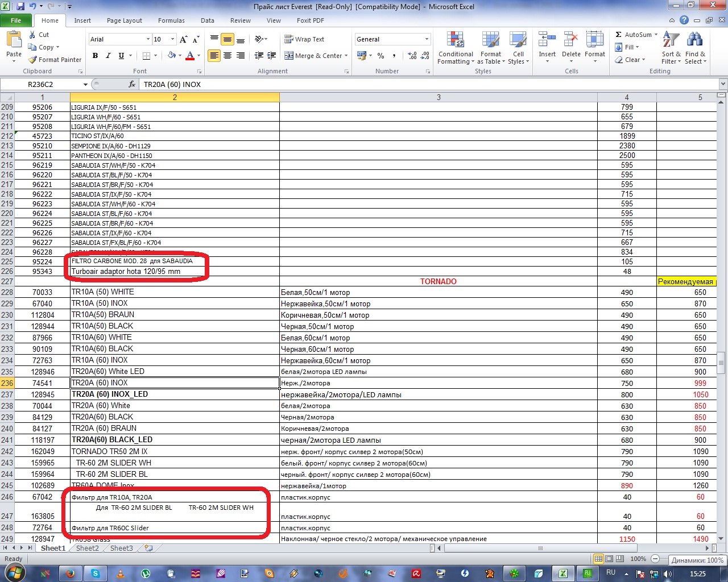Open Cell Styles gallery

518,48
